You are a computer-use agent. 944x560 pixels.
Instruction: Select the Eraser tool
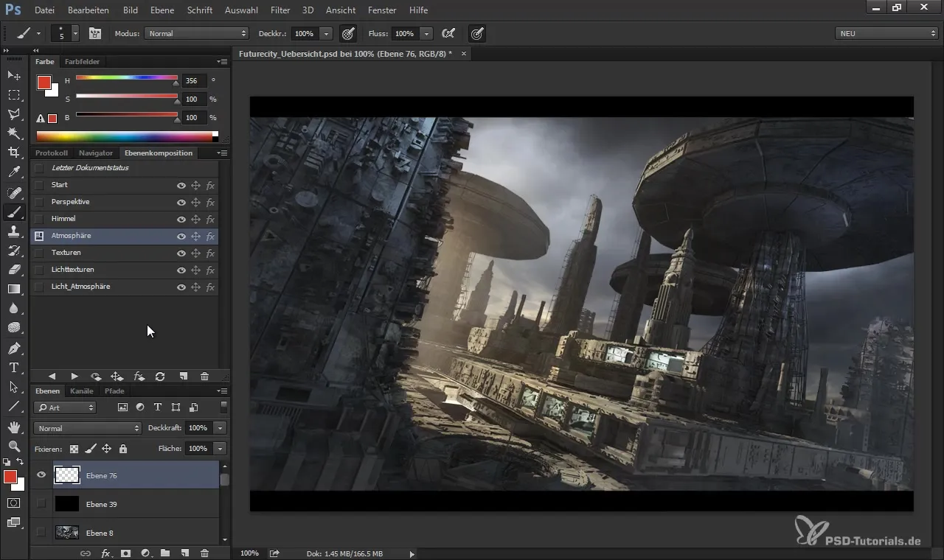(x=14, y=270)
